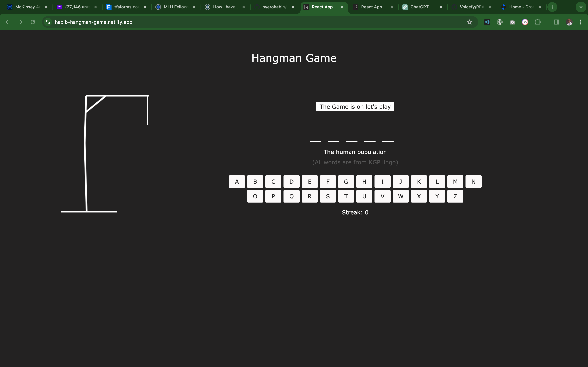Open the user profile avatar
The height and width of the screenshot is (367, 588).
pyautogui.click(x=569, y=22)
